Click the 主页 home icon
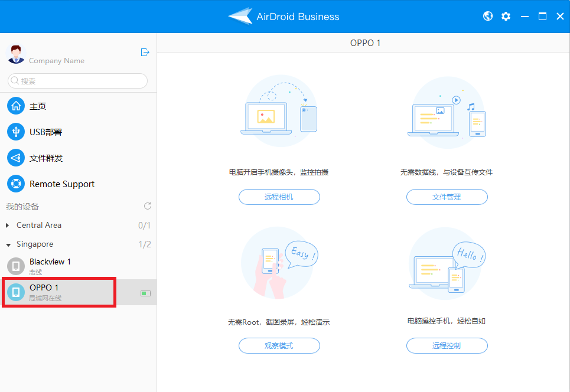This screenshot has width=570, height=392. click(16, 106)
